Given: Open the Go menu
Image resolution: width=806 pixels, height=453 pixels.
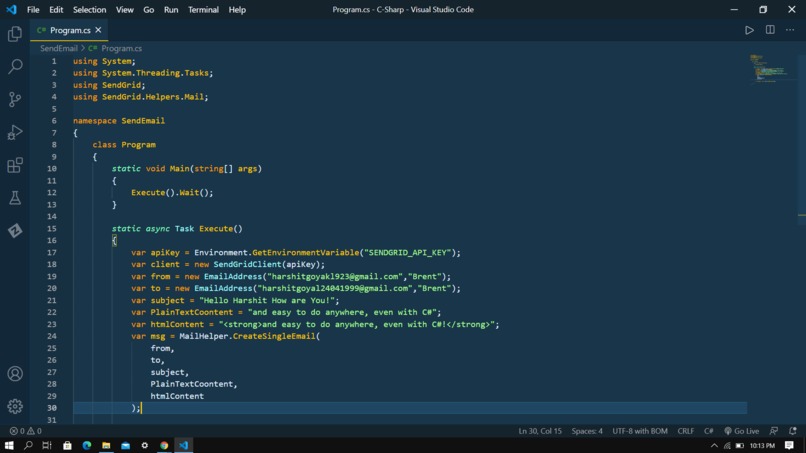Looking at the screenshot, I should (149, 9).
